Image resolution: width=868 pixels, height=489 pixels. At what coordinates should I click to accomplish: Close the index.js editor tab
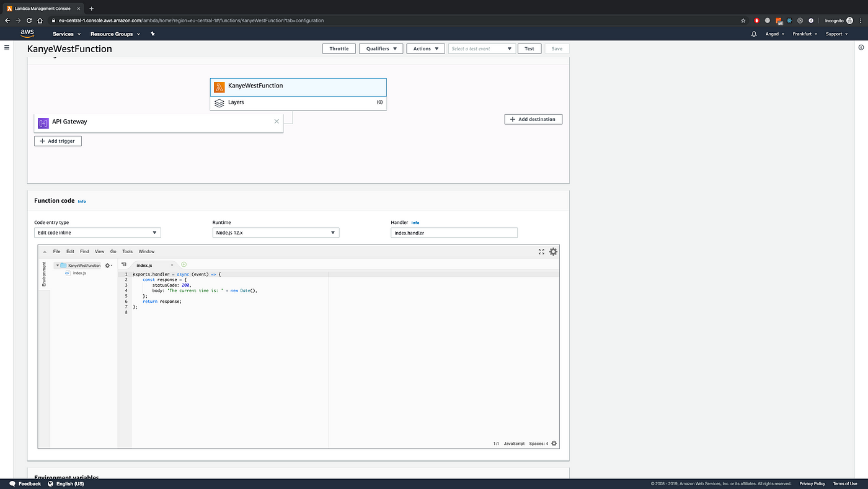(x=172, y=265)
